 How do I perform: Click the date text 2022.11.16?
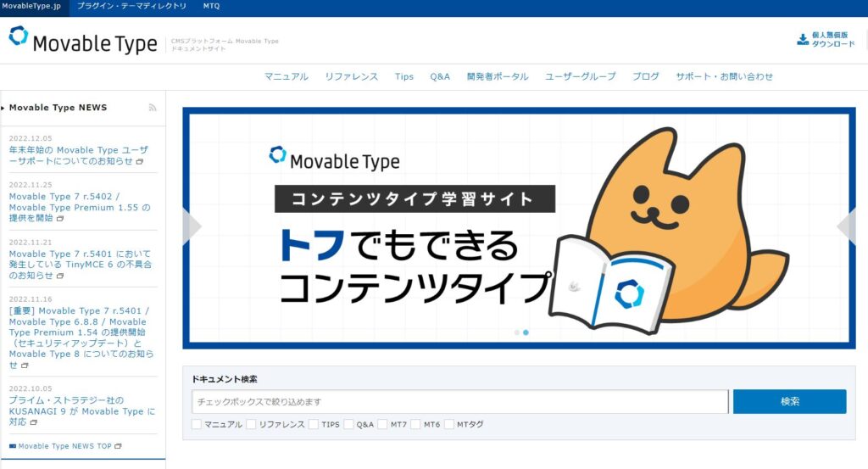pos(31,299)
